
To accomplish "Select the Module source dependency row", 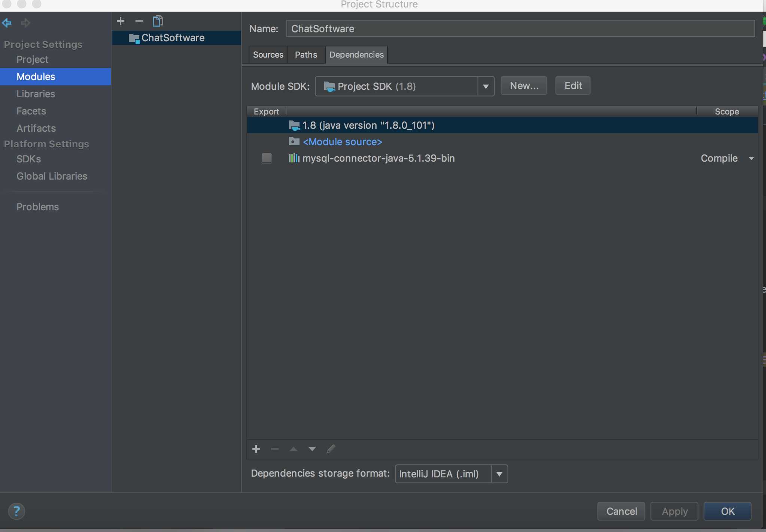I will pyautogui.click(x=342, y=142).
